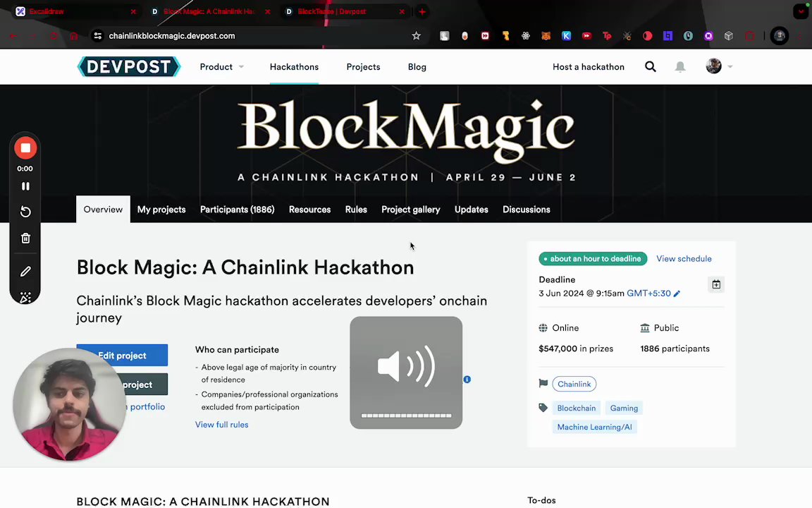Click the Gaming tag
The height and width of the screenshot is (508, 812).
(624, 408)
